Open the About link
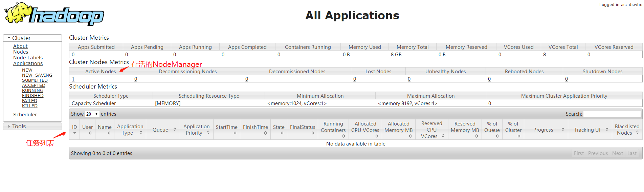The height and width of the screenshot is (192, 644). coord(20,46)
